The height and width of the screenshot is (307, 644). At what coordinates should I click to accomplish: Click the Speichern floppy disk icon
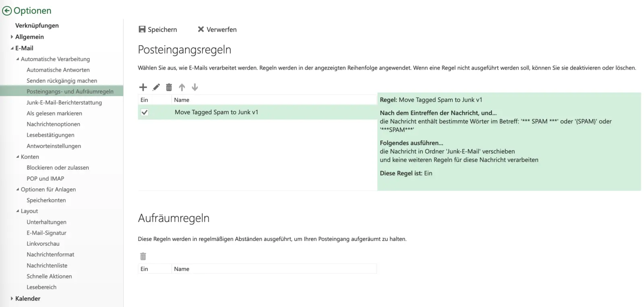click(142, 29)
